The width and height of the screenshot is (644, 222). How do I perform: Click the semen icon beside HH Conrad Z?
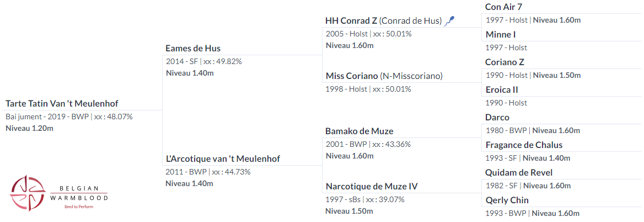point(450,20)
